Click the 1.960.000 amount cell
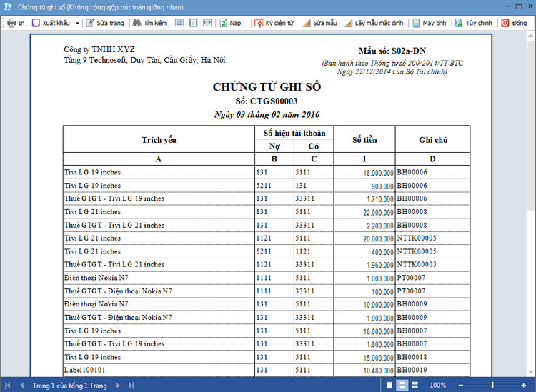Image resolution: width=536 pixels, height=392 pixels. (x=380, y=265)
